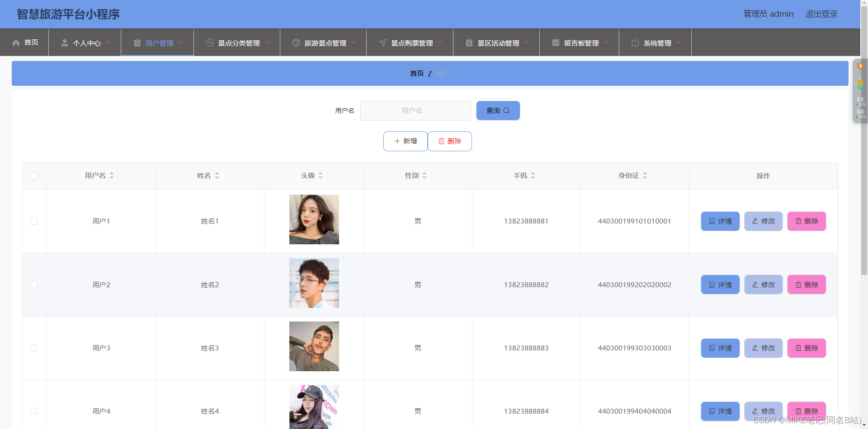Click the compass icon beside 旅游景点管理
The image size is (868, 429).
[296, 43]
